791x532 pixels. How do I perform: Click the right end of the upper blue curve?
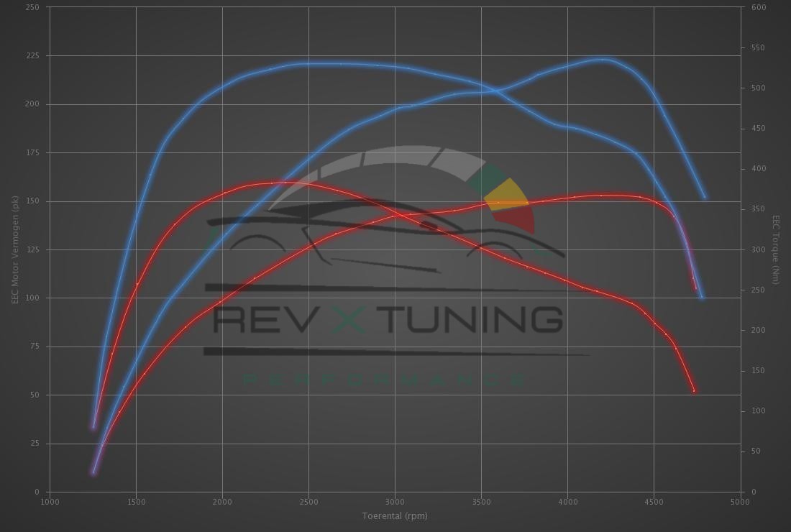click(705, 197)
